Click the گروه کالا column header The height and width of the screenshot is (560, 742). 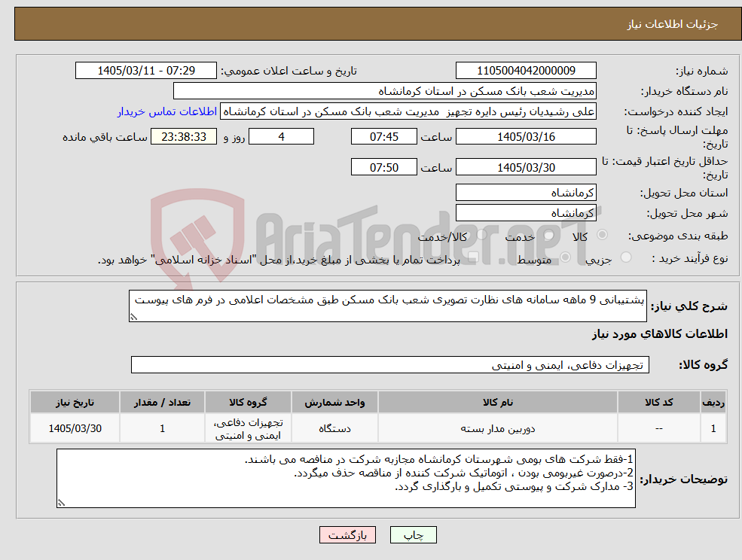[248, 403]
